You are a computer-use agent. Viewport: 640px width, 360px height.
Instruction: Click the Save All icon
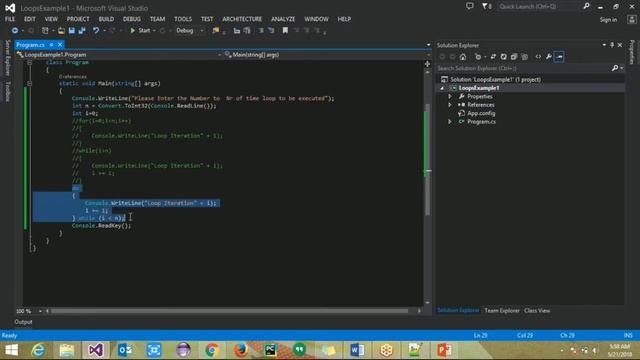point(82,31)
